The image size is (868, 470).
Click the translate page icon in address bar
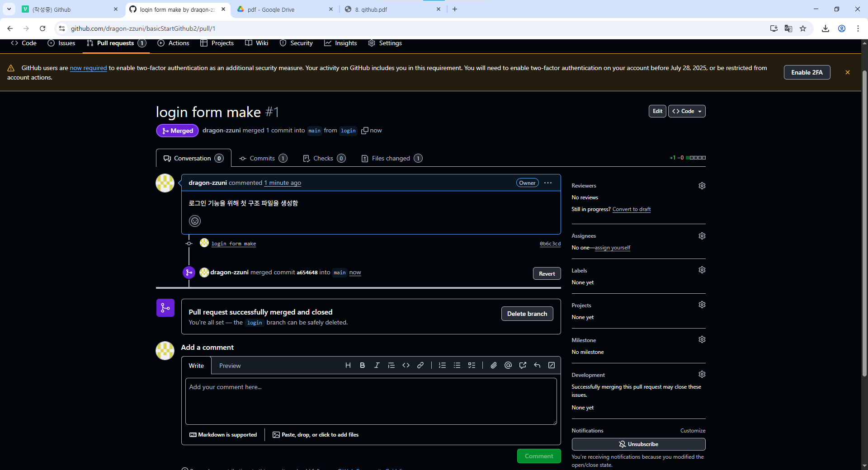[788, 28]
